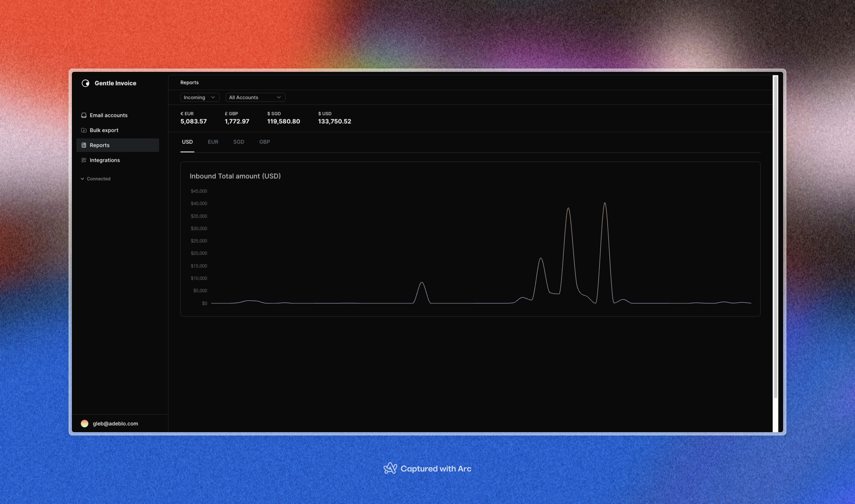Go to Bulk export
The height and width of the screenshot is (504, 855).
104,130
